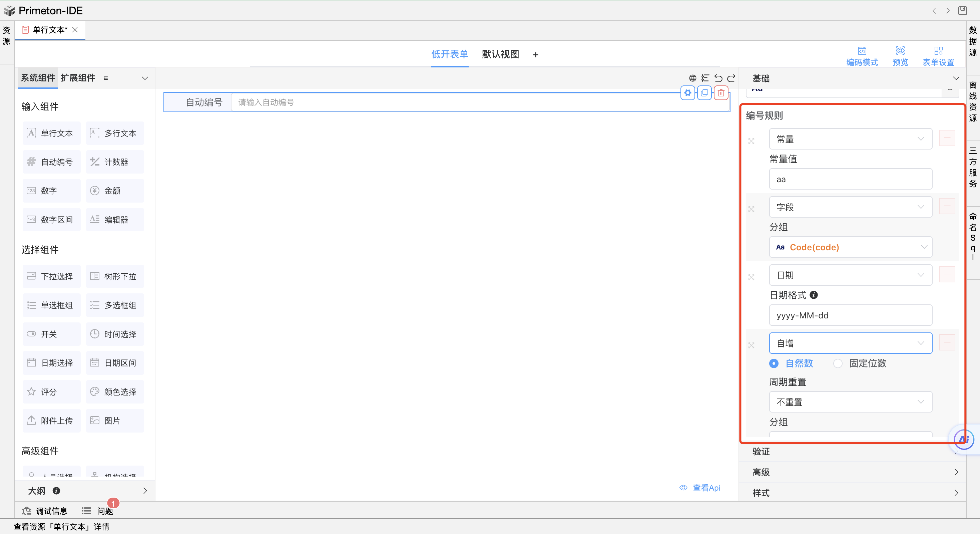Click the 日期格式 yyyy-MM-dd input field
The image size is (980, 534).
850,315
